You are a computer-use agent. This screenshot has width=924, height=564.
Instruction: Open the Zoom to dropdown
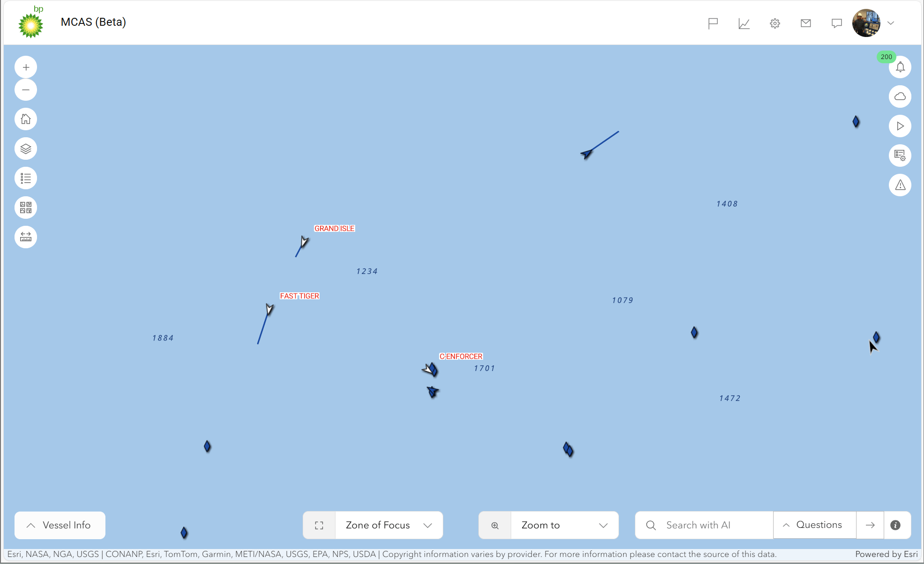click(564, 525)
